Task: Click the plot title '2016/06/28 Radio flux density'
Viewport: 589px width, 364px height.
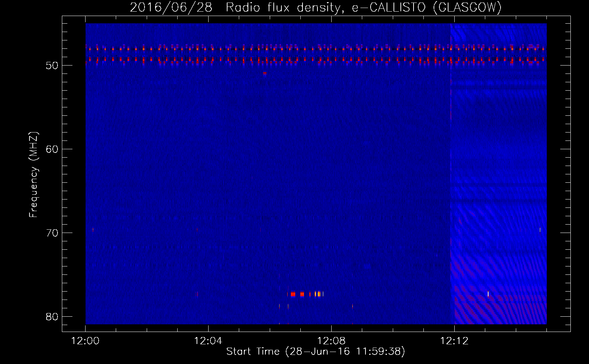Action: [x=236, y=7]
